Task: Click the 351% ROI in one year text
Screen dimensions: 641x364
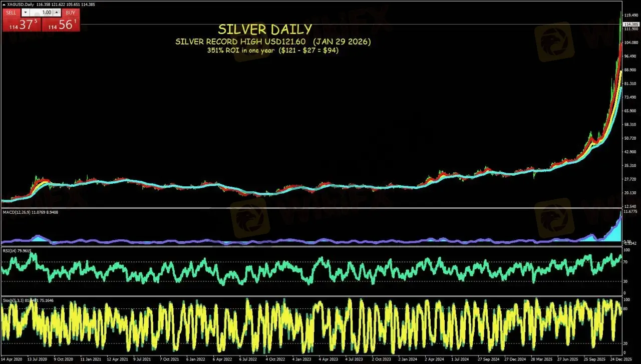Action: (x=241, y=51)
